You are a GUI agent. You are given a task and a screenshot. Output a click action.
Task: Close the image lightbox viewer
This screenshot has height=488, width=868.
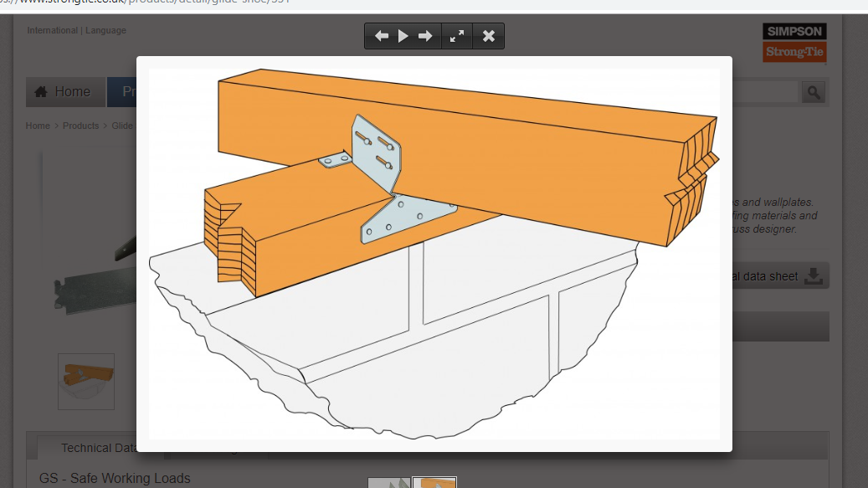(488, 36)
